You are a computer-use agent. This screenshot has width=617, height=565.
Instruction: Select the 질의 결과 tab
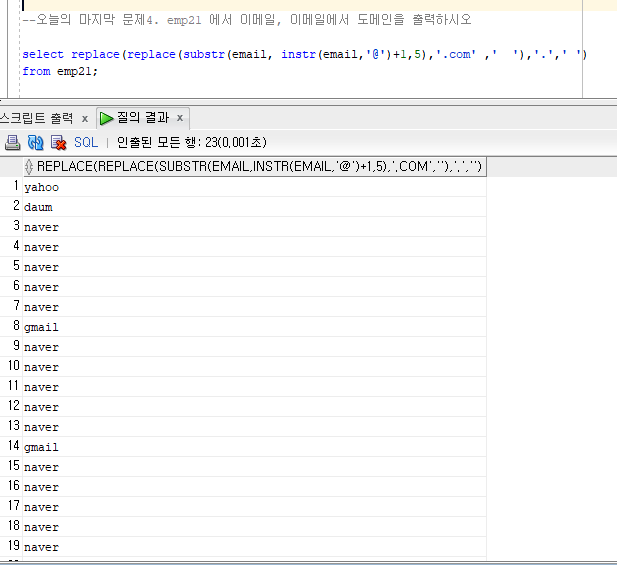pyautogui.click(x=143, y=118)
